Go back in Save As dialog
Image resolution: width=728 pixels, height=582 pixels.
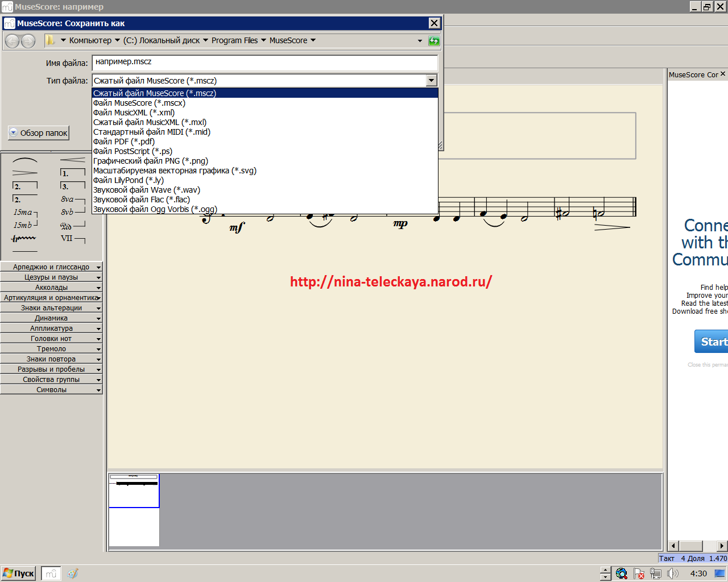coord(13,41)
